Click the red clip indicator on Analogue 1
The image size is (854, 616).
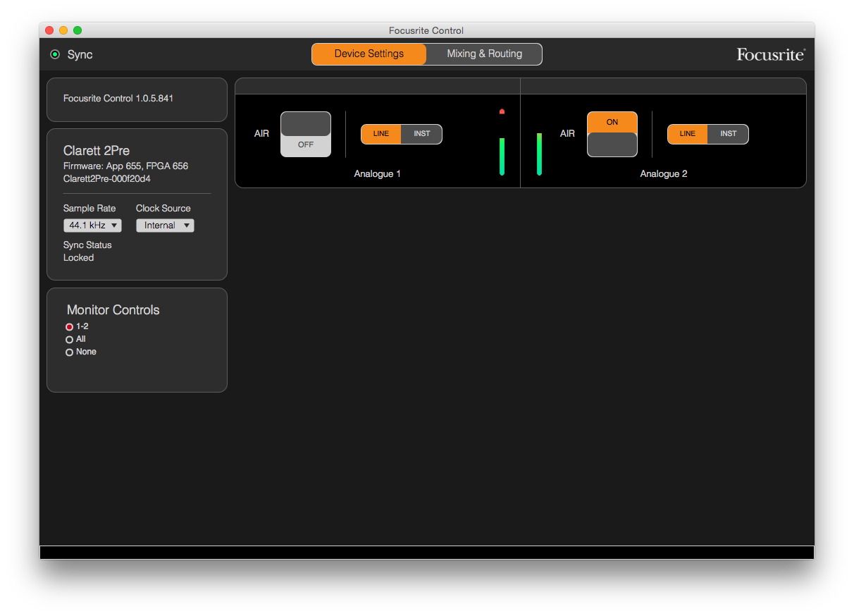point(502,111)
